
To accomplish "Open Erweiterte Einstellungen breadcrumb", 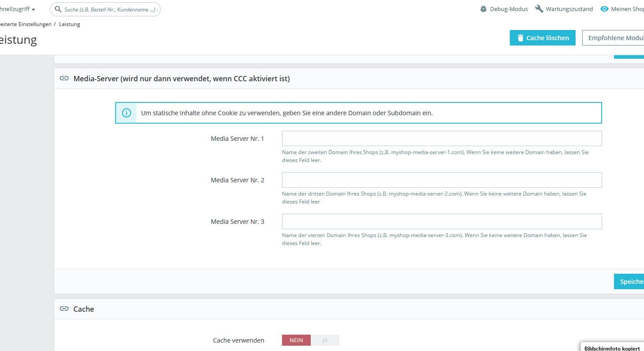I will coord(26,24).
